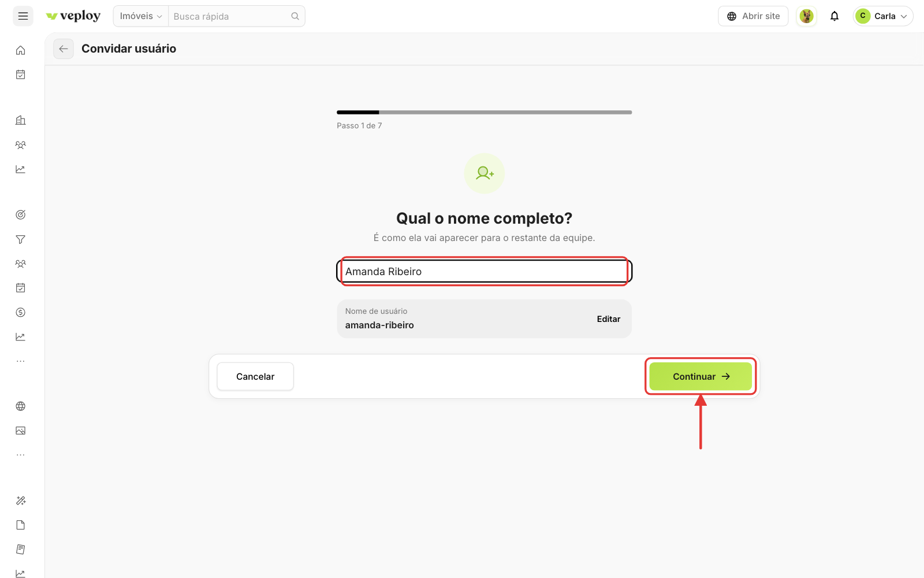Select the magic wand icon

pyautogui.click(x=21, y=501)
